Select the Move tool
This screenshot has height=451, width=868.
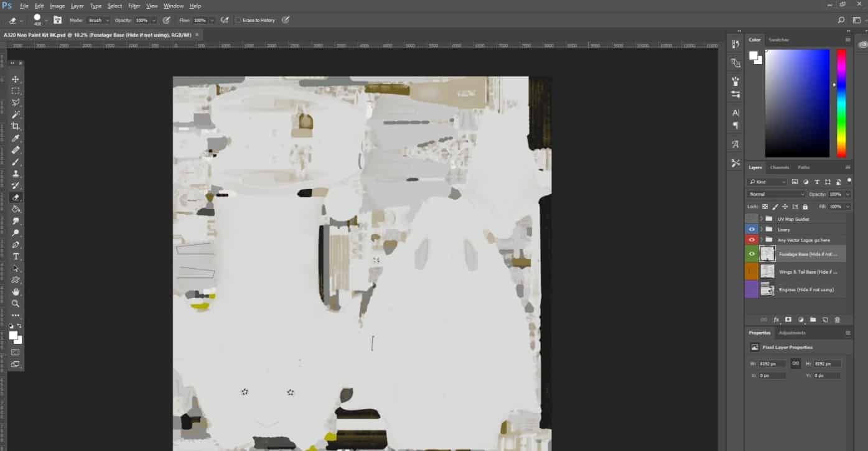[16, 79]
